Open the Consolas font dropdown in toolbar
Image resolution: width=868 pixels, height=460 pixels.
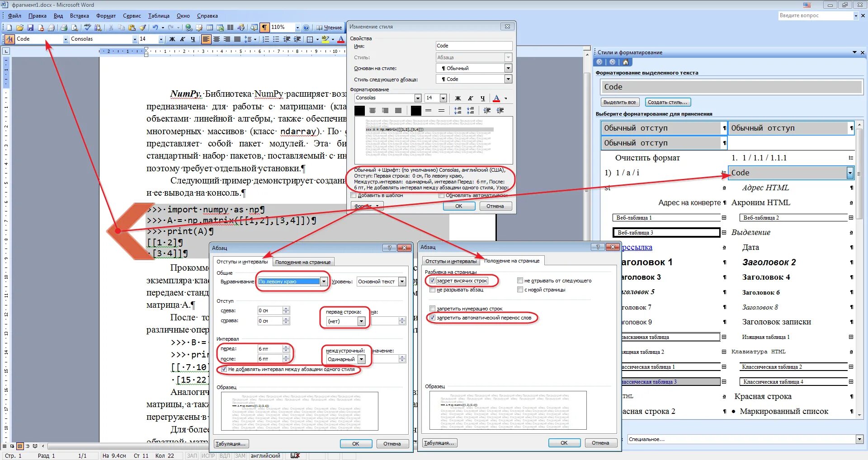134,39
